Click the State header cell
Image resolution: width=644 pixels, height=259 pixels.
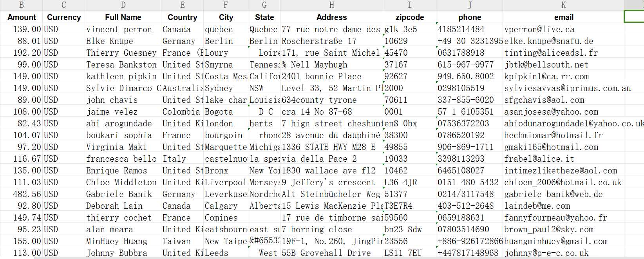click(264, 17)
